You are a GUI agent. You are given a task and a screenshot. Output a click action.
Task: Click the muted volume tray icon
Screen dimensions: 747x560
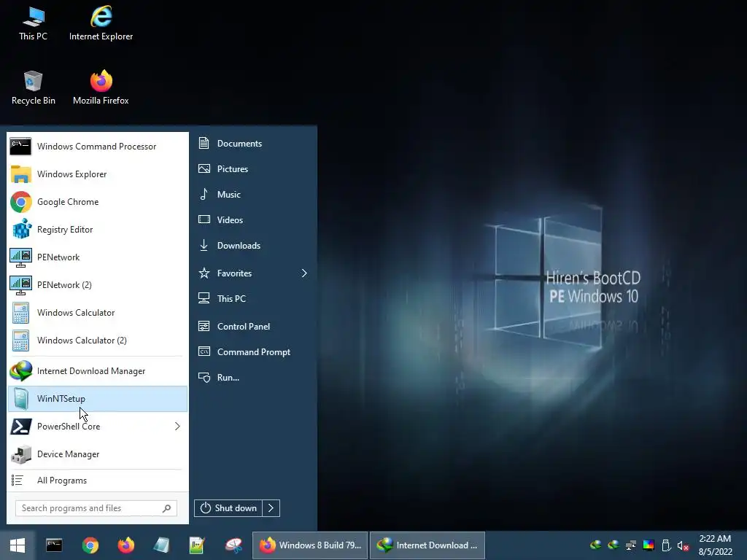click(683, 545)
